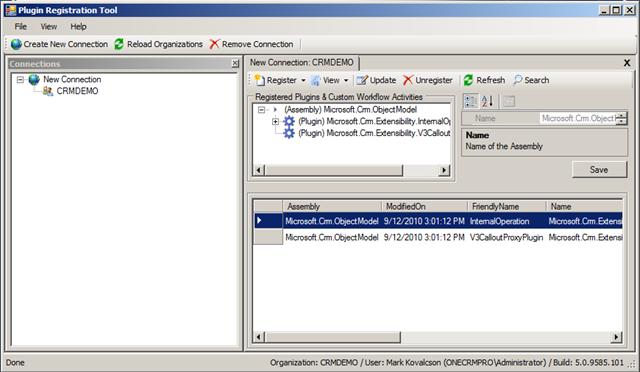This screenshot has width=640, height=372.
Task: Click ModifiedOn cell in V3CalloutProxyPlugin row
Action: click(424, 237)
